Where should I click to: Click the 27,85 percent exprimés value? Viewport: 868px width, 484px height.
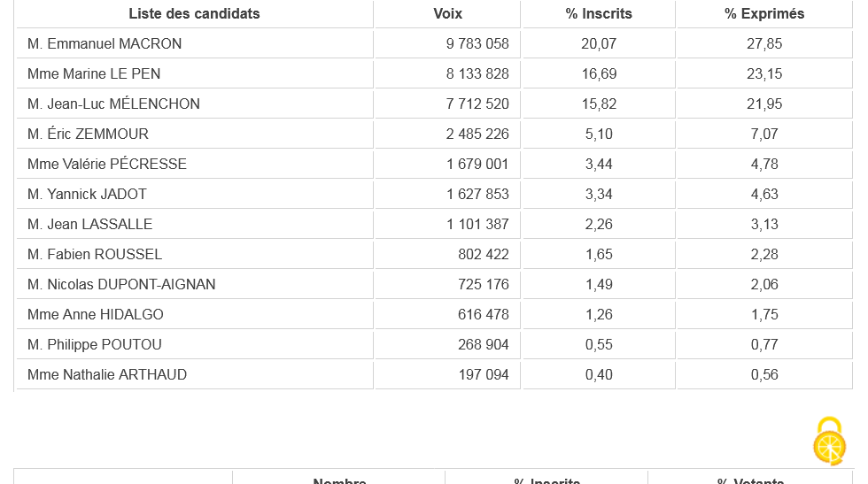point(764,44)
